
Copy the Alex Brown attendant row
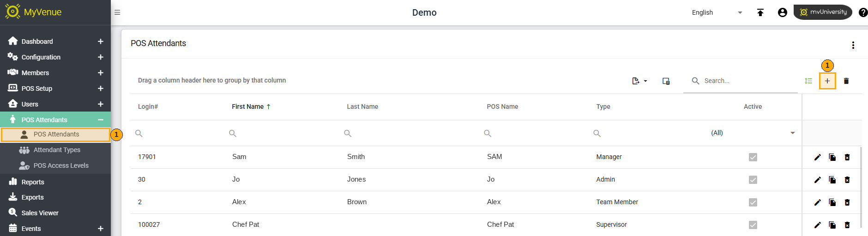[832, 202]
